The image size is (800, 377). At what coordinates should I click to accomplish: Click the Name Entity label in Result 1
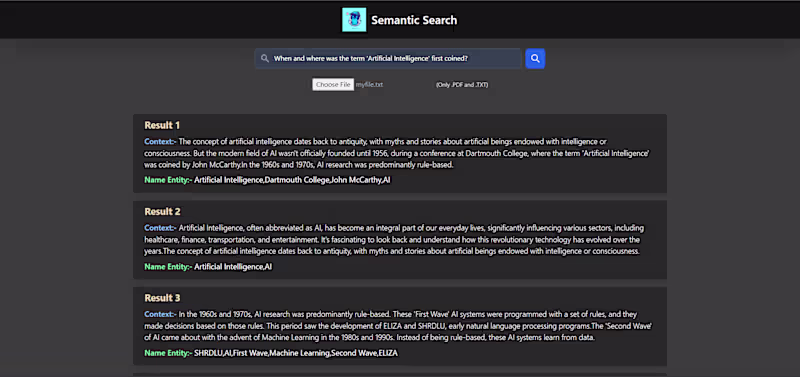click(168, 180)
